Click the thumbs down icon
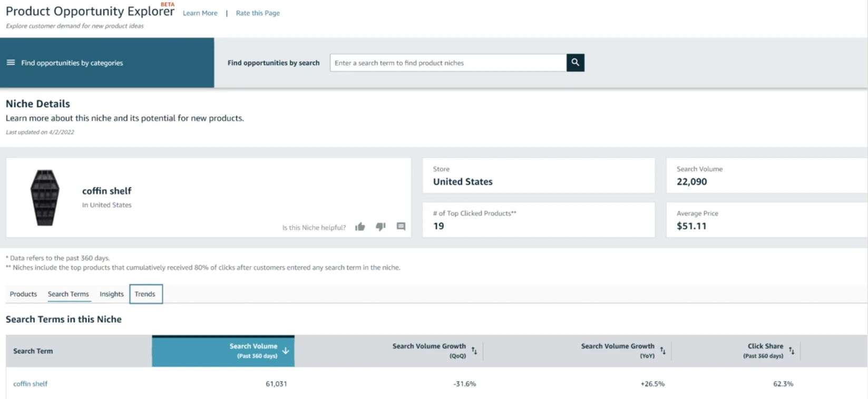The width and height of the screenshot is (868, 399). click(x=381, y=227)
